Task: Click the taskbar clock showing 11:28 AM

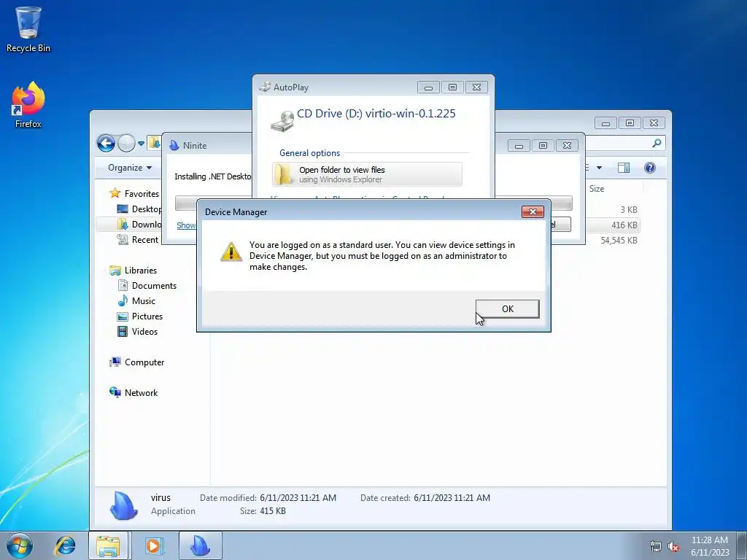Action: tap(710, 546)
